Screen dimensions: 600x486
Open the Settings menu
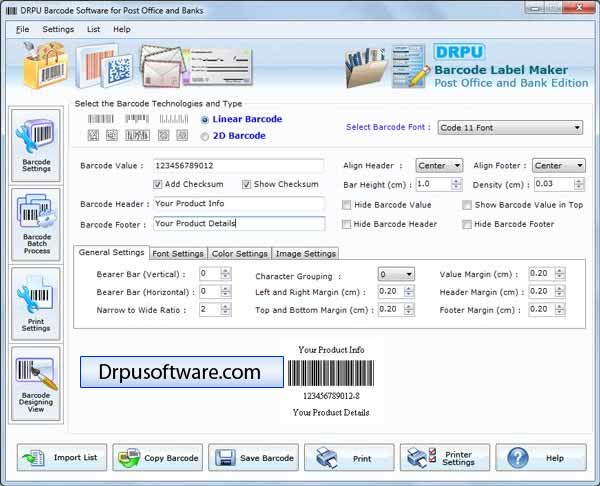tap(58, 29)
